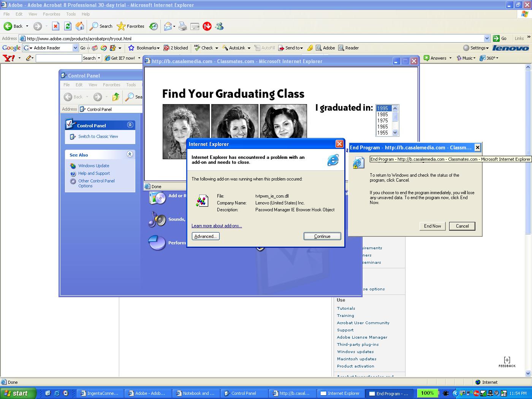Open the Tools menu in Adobe IE window
The width and height of the screenshot is (532, 399).
71,14
